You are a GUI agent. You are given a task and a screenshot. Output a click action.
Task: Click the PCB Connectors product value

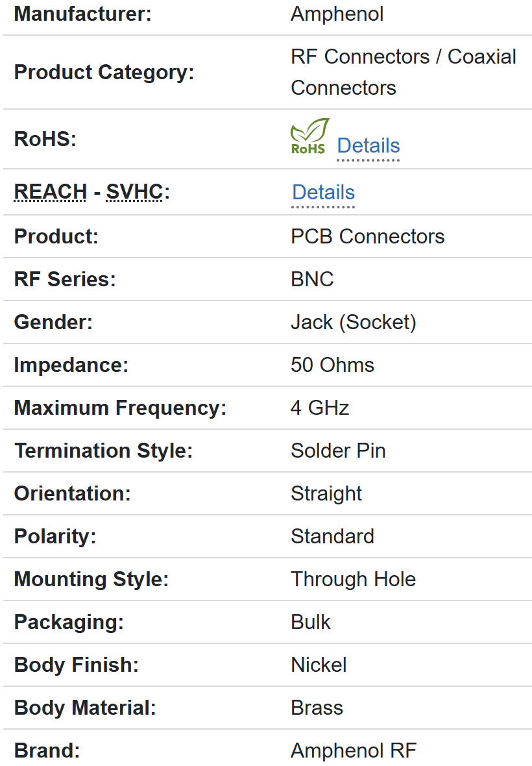[x=367, y=236]
